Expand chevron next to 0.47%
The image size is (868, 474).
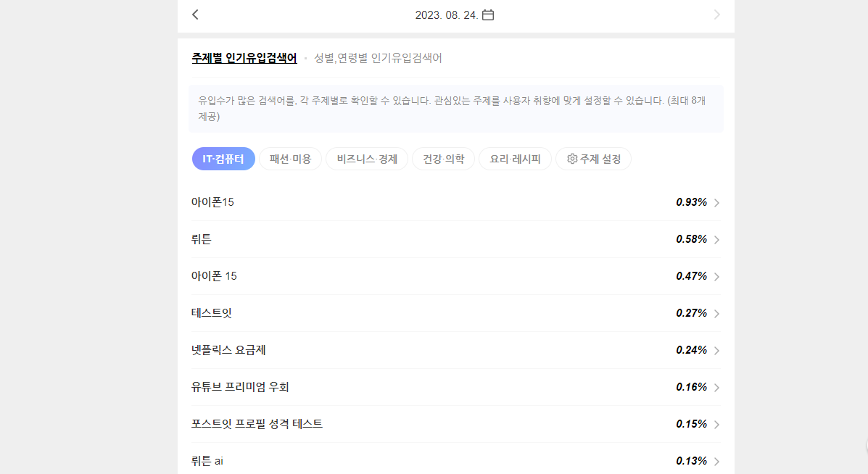(x=717, y=277)
